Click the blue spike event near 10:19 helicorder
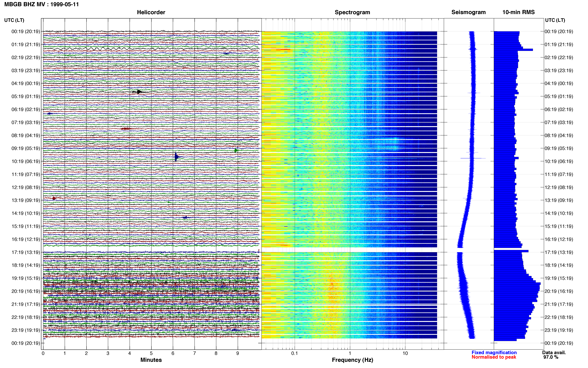 (x=177, y=157)
